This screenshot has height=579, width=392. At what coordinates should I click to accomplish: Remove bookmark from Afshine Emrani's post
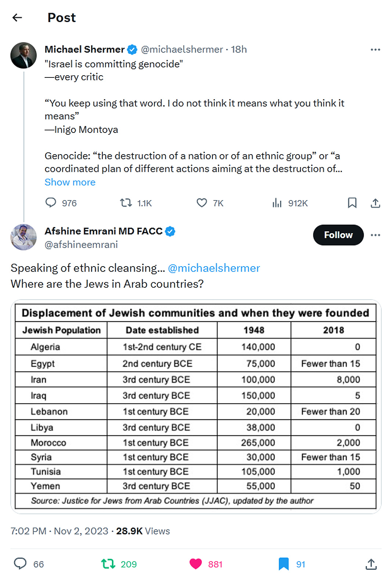[283, 564]
